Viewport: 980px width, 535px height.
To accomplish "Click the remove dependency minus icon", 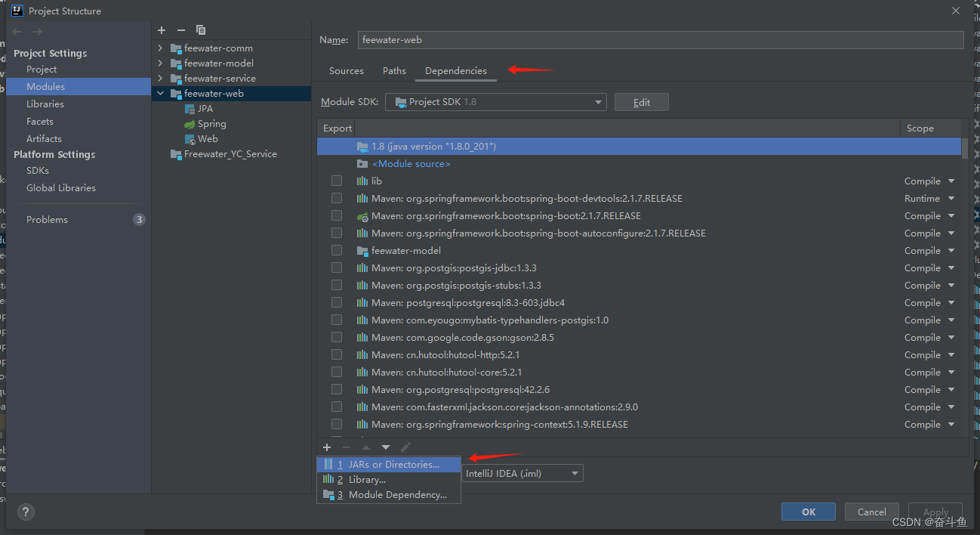I will (347, 447).
